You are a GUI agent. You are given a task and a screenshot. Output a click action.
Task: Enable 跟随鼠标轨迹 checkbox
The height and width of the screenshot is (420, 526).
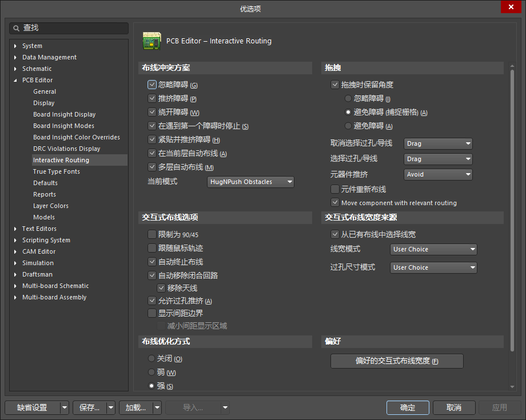point(152,247)
